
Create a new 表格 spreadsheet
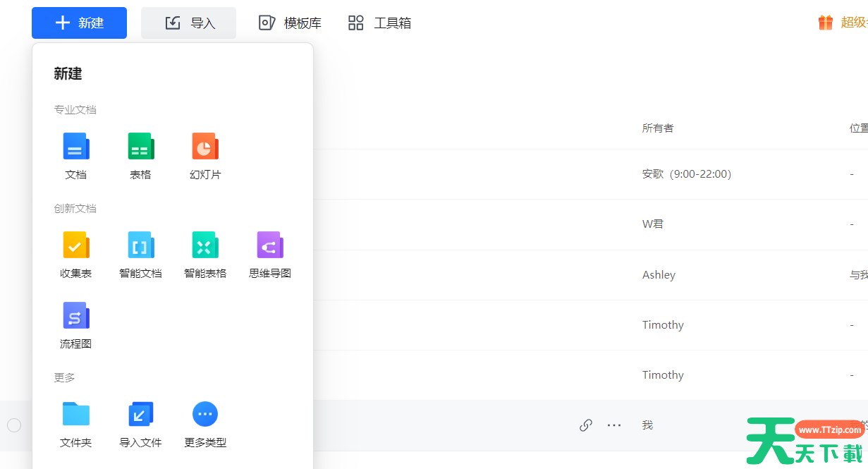[x=140, y=147]
